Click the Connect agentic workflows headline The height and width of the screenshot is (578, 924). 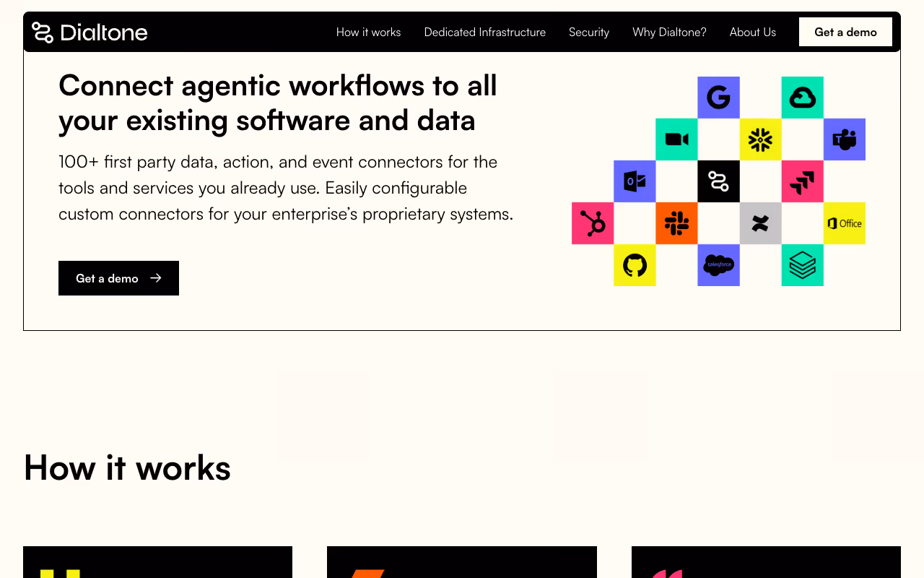(x=278, y=103)
